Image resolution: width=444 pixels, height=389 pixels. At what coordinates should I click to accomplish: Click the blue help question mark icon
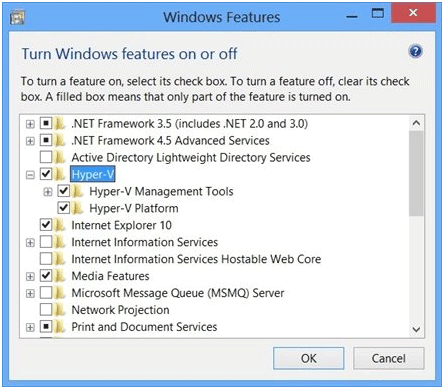(x=415, y=51)
